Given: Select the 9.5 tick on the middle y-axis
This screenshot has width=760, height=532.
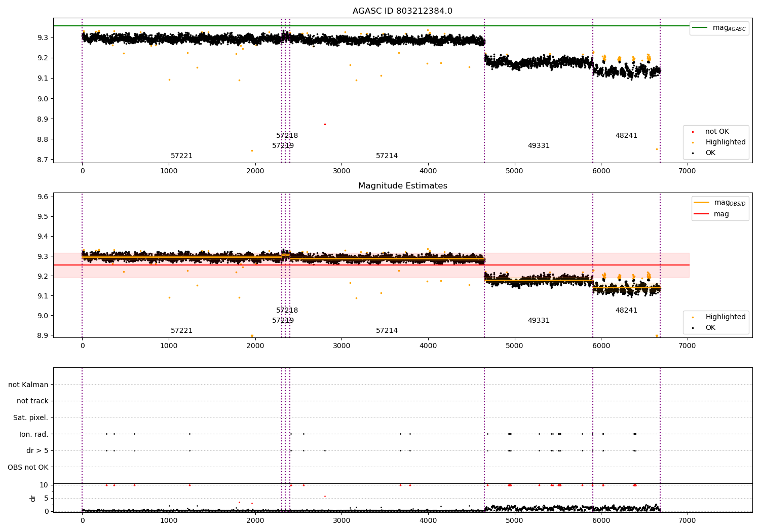Looking at the screenshot, I should tap(43, 216).
